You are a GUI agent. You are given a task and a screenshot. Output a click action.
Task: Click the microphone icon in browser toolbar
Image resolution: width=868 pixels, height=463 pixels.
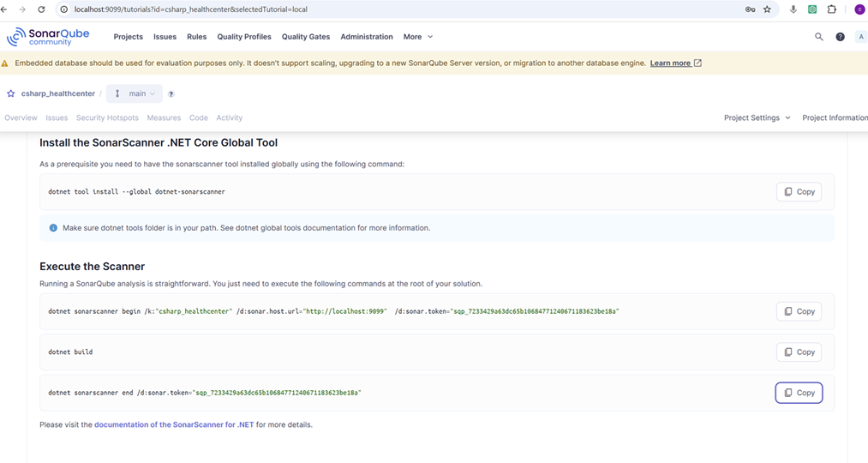point(793,9)
